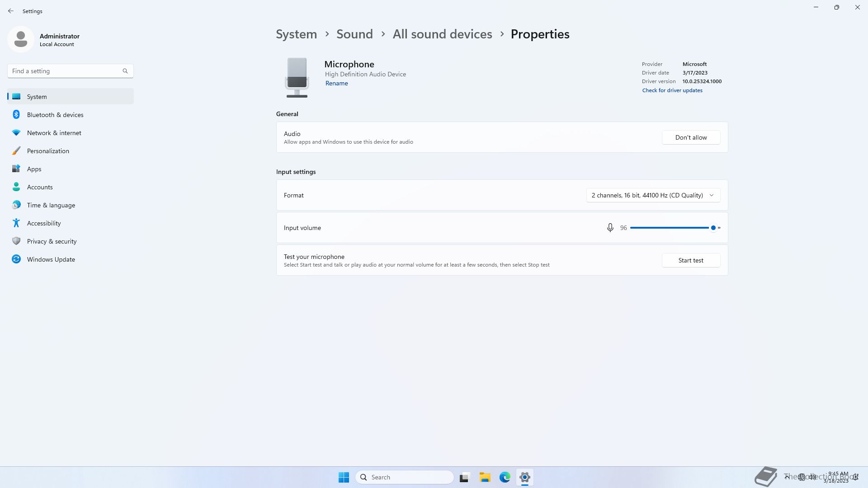Click Check for driver updates link

[x=672, y=90]
